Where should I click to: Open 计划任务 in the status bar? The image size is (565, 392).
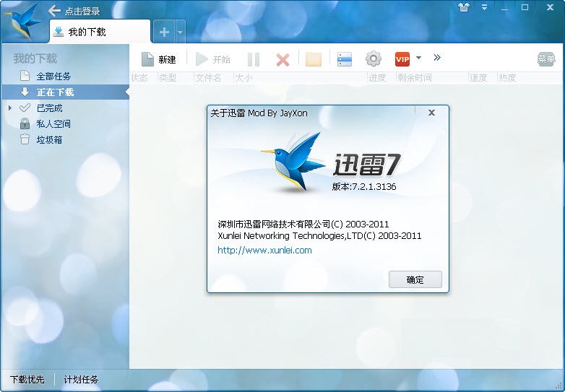coord(81,380)
